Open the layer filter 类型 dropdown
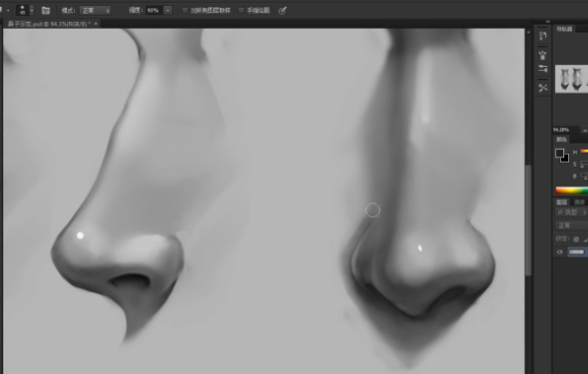588x374 pixels. 571,212
